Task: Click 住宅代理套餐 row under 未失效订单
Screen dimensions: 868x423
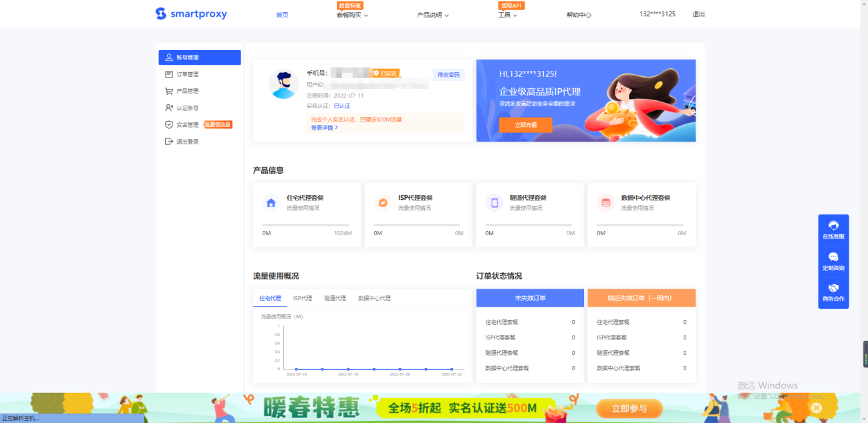Action: pos(531,322)
